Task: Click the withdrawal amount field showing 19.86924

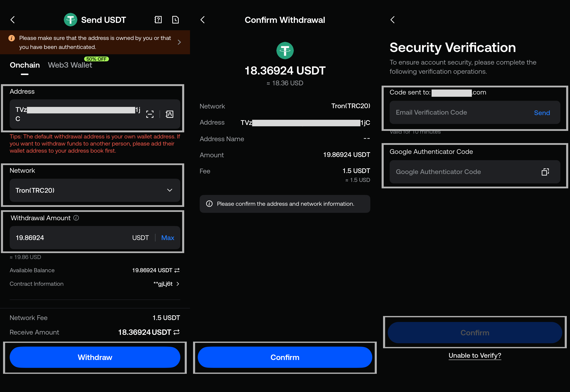Action: point(95,238)
